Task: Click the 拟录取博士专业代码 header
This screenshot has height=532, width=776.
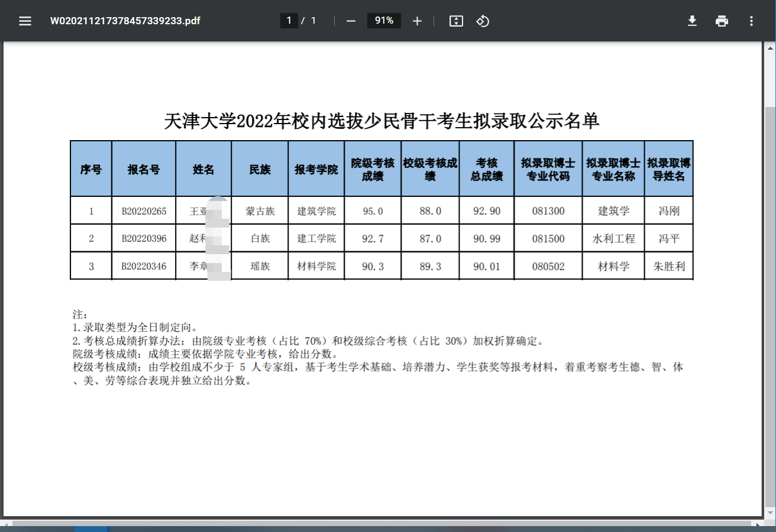Action: point(548,169)
